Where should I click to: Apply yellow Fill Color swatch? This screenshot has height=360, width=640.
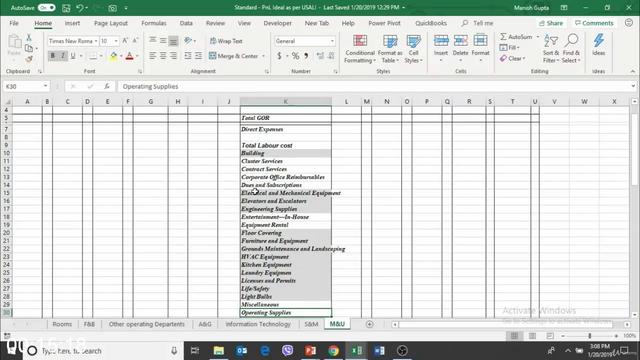(x=113, y=56)
